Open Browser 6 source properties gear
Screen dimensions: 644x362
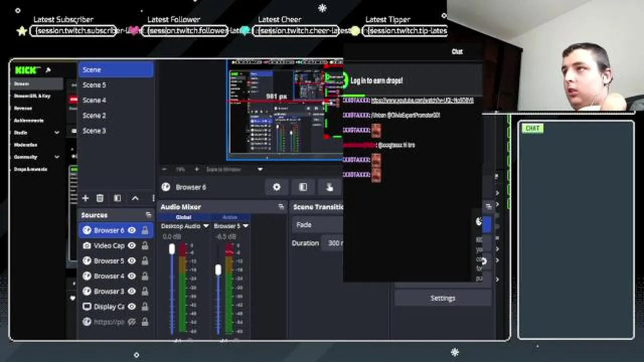pos(277,187)
